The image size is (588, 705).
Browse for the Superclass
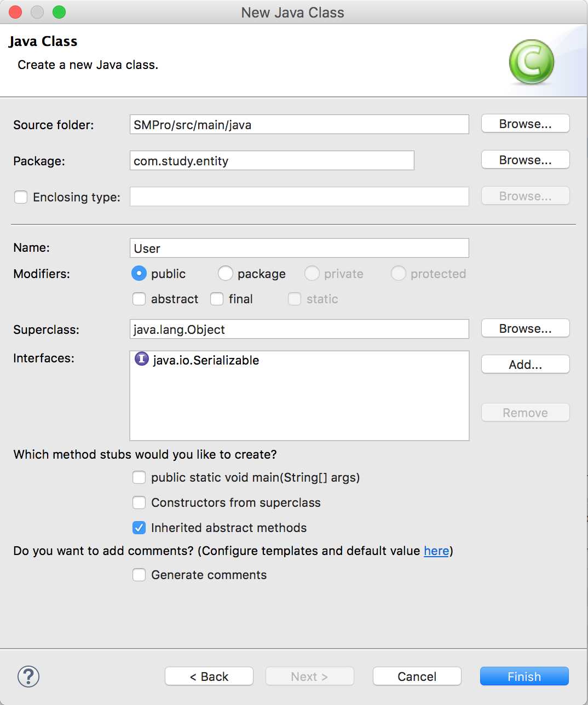pos(525,328)
